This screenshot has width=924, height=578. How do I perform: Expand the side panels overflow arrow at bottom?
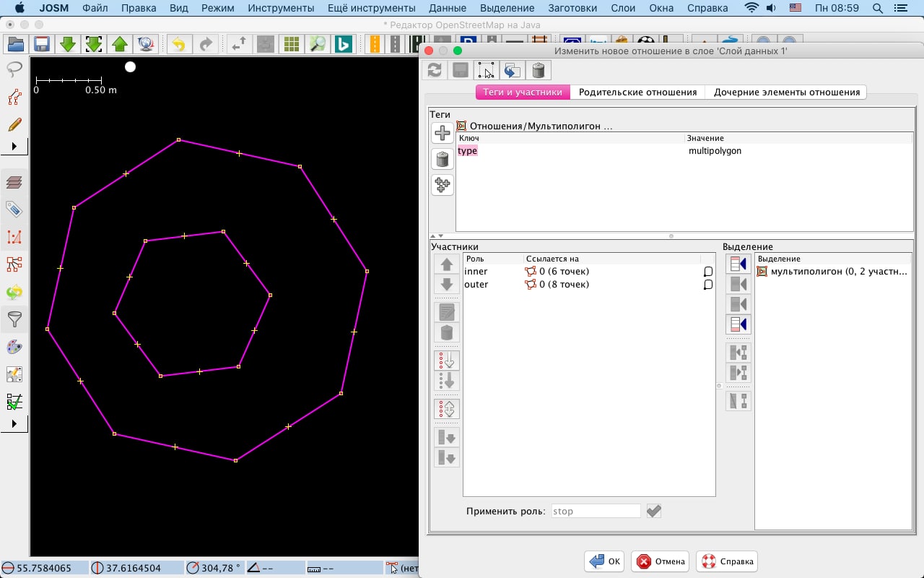pyautogui.click(x=14, y=424)
